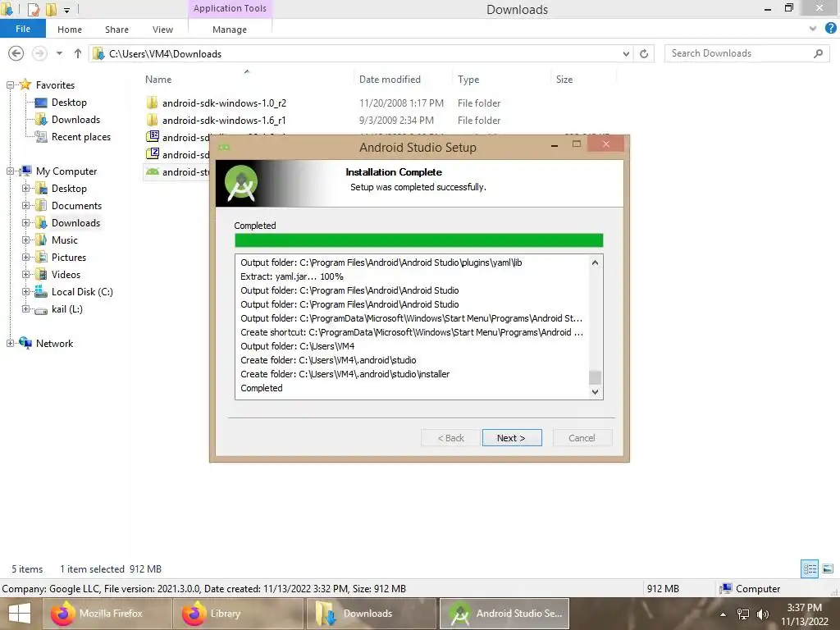The image size is (840, 630).
Task: Select Local Disk (C:) in the tree
Action: (82, 292)
